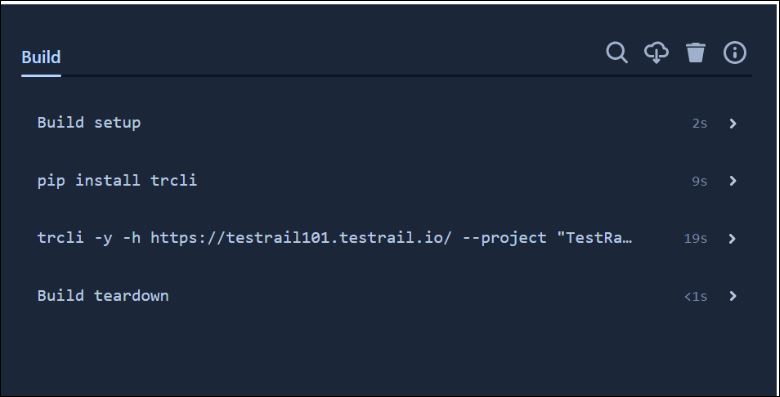
Task: Select the Build setup step label
Action: tap(89, 122)
